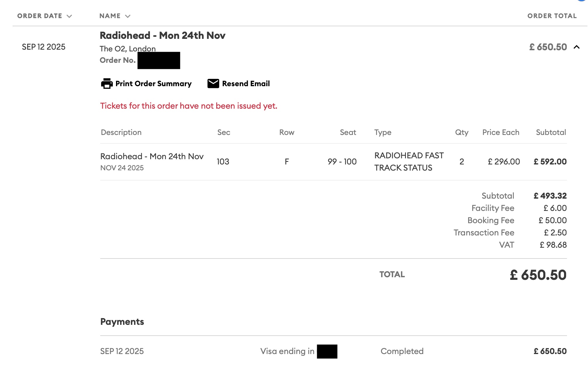Click Resend Email link

coord(245,84)
